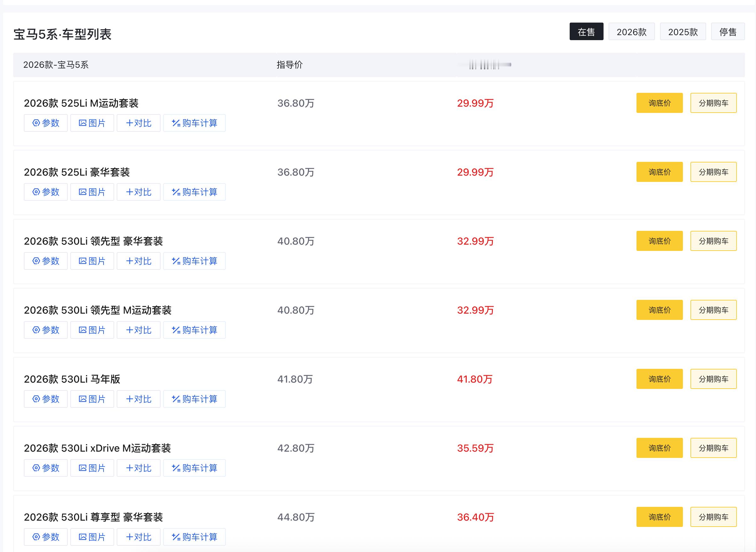Click the 35.59万 dealer price
Image resolution: width=756 pixels, height=552 pixels.
coord(475,448)
